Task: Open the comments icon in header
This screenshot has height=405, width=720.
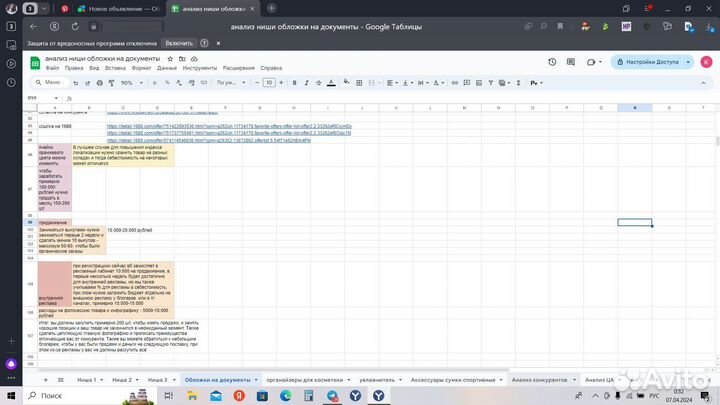Action: 569,62
